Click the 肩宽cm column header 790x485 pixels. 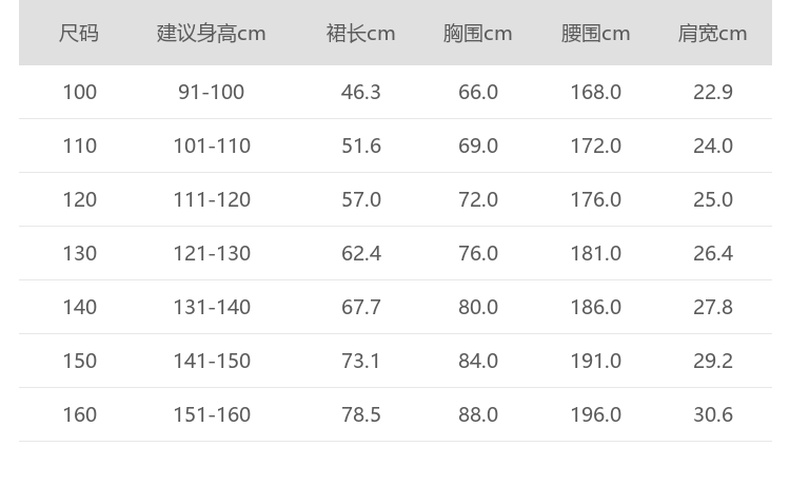(x=713, y=33)
